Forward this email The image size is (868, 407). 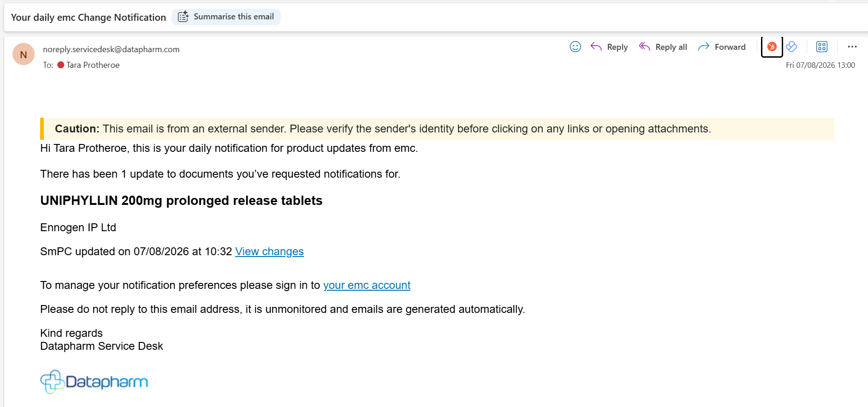coord(722,47)
